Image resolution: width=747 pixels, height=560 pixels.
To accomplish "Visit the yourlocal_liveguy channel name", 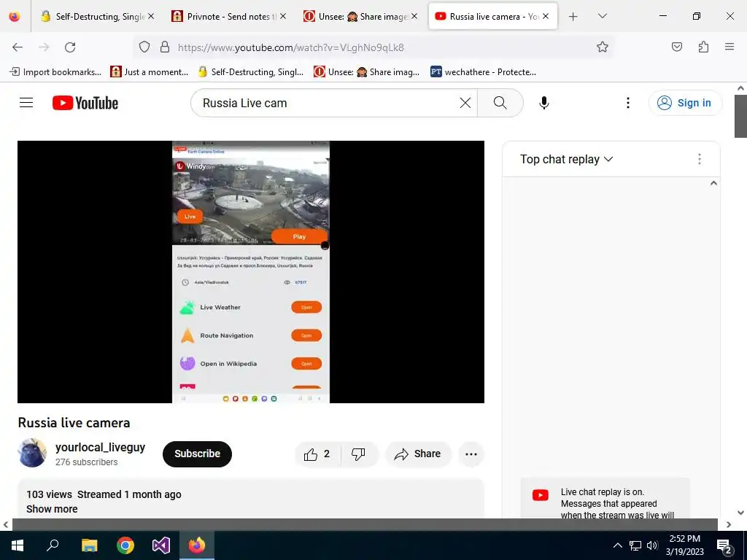I will (100, 447).
